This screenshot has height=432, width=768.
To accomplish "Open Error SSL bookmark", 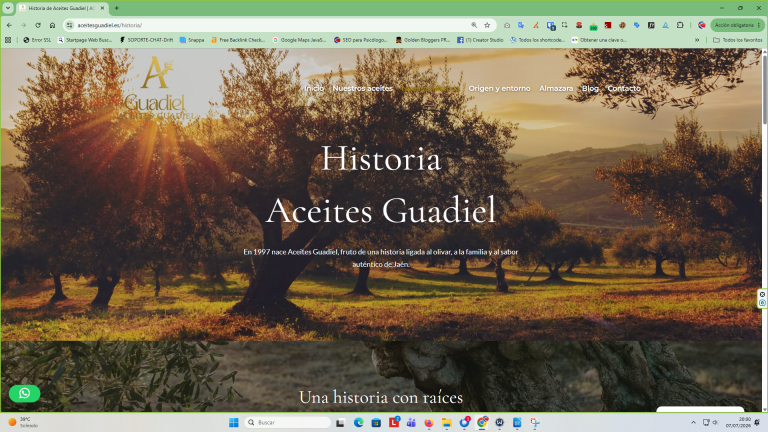I will click(37, 40).
